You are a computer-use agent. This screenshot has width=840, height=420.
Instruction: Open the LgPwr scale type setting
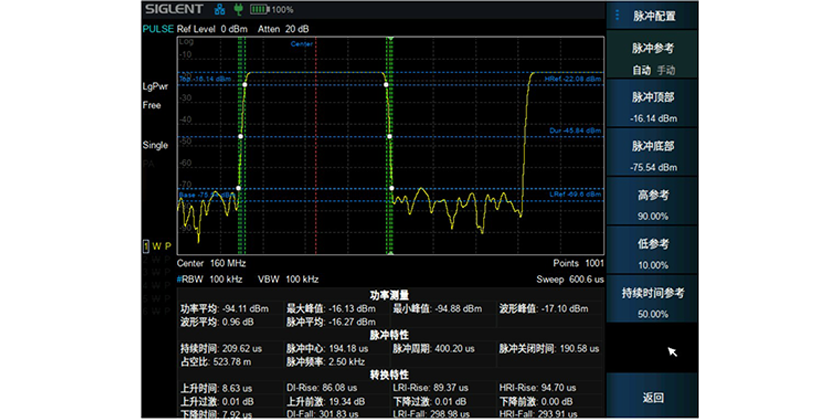155,87
